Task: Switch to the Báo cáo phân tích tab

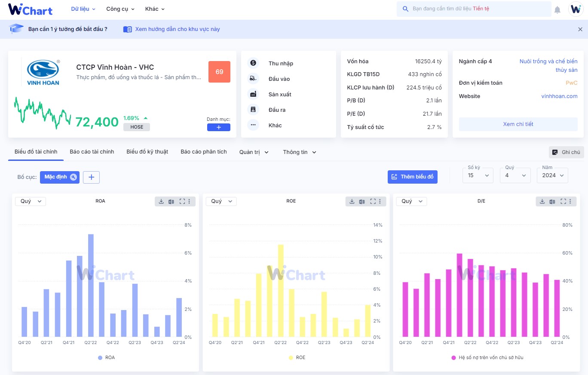Action: [x=204, y=152]
